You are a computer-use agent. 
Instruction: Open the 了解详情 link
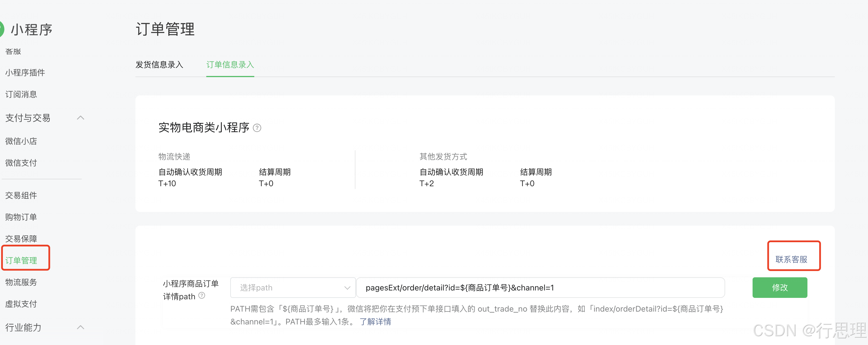[x=375, y=321]
